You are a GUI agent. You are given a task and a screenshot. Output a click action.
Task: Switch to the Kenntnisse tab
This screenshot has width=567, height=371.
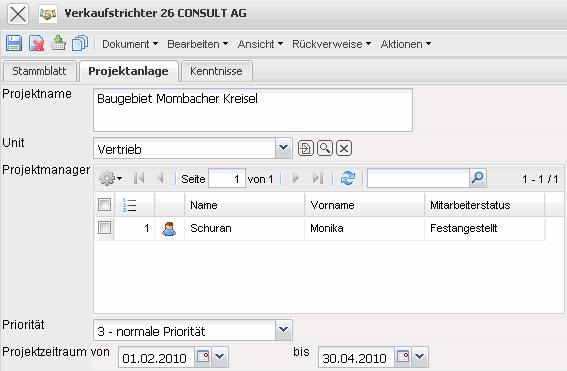(x=217, y=71)
